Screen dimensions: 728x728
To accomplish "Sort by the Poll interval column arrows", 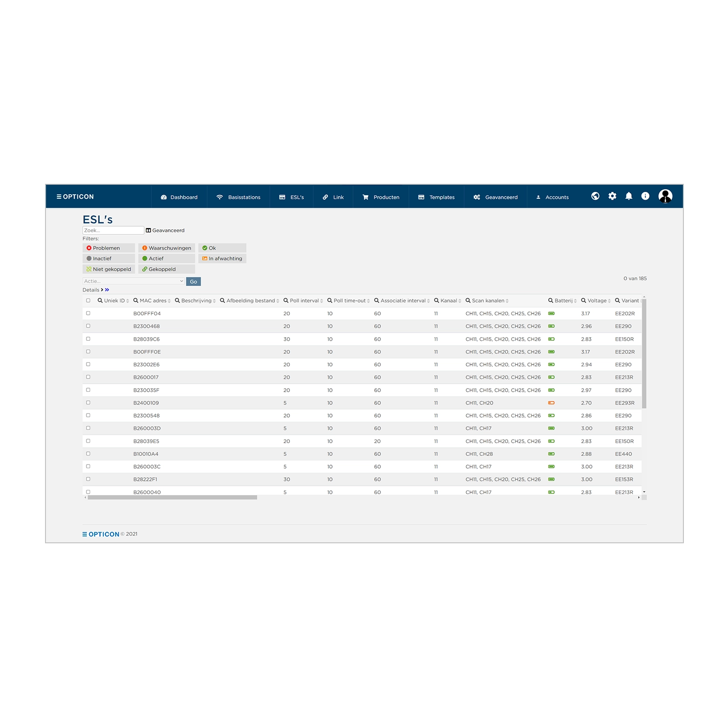I will (x=322, y=301).
